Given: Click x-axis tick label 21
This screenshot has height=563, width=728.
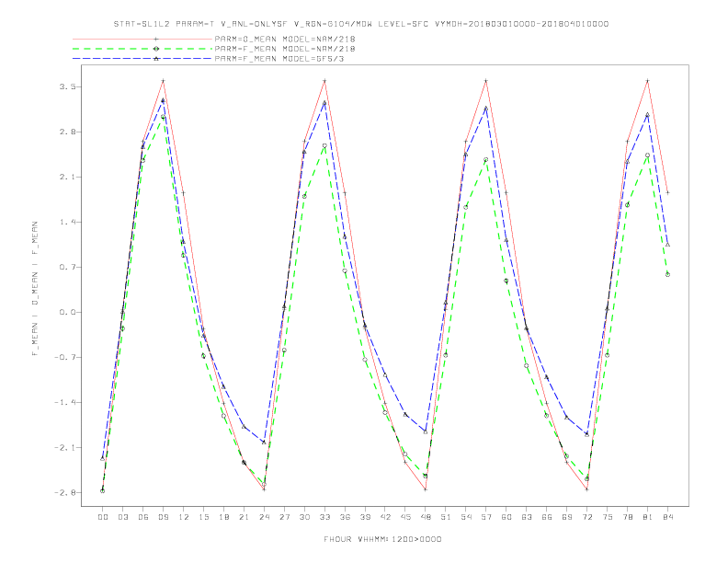Looking at the screenshot, I should tap(244, 517).
